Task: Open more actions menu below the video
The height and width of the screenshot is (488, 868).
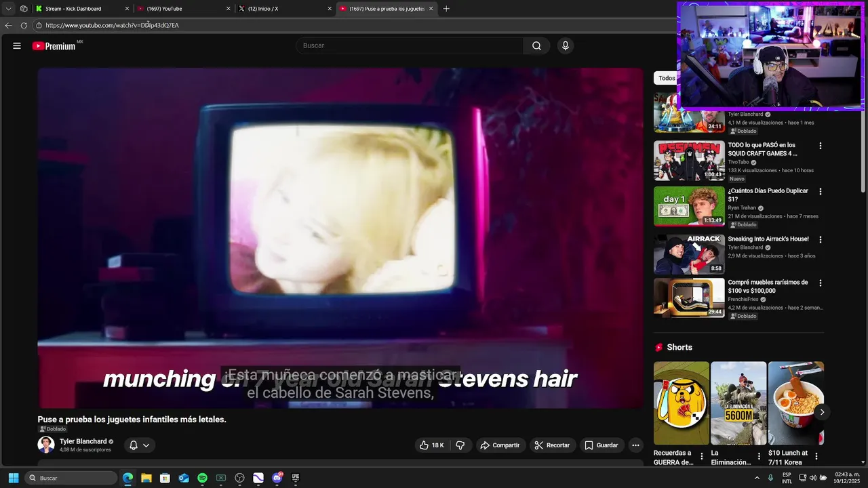Action: [x=635, y=445]
